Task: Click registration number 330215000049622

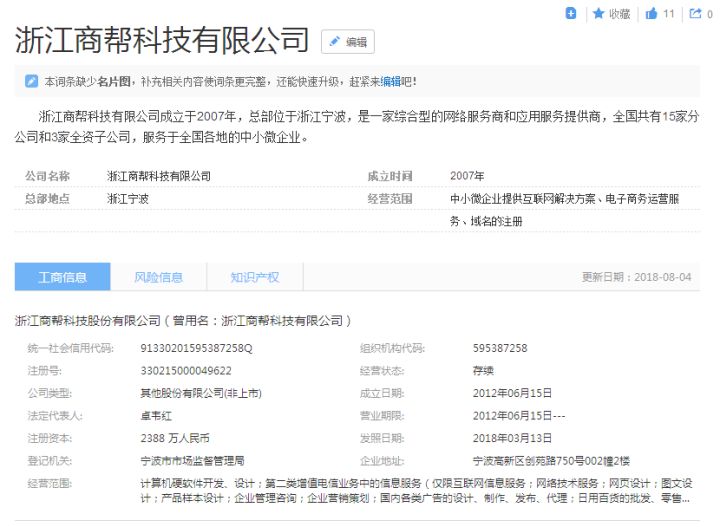Action: tap(185, 370)
